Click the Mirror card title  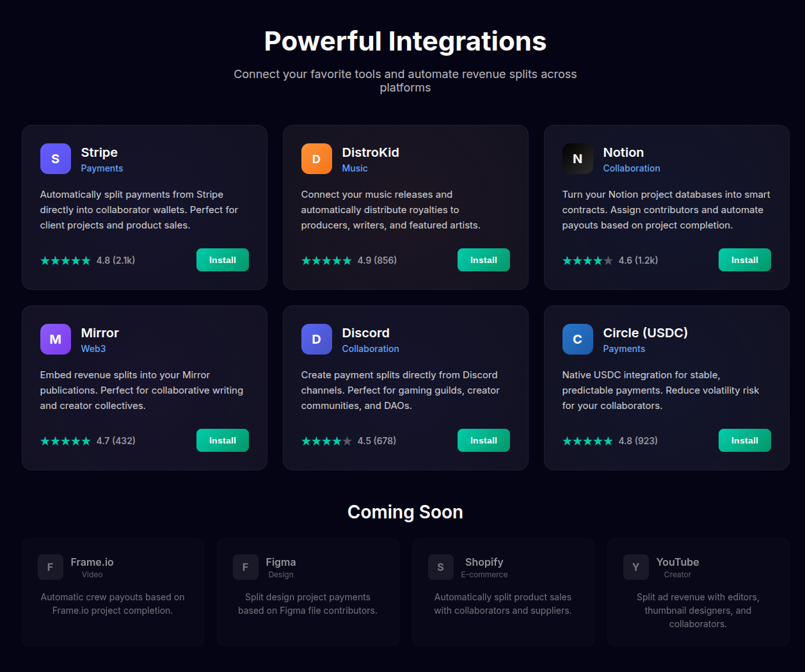(x=100, y=333)
